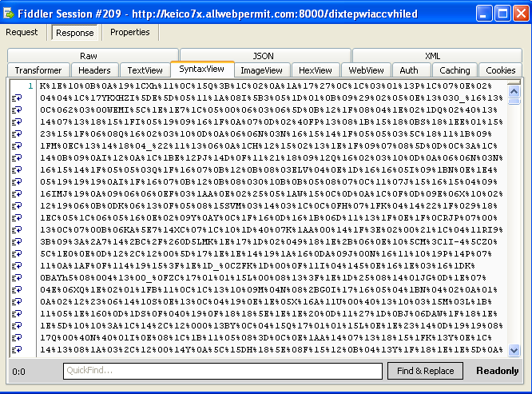This screenshot has width=532, height=394.
Task: Select the Raw inspector tab
Action: pyautogui.click(x=89, y=56)
